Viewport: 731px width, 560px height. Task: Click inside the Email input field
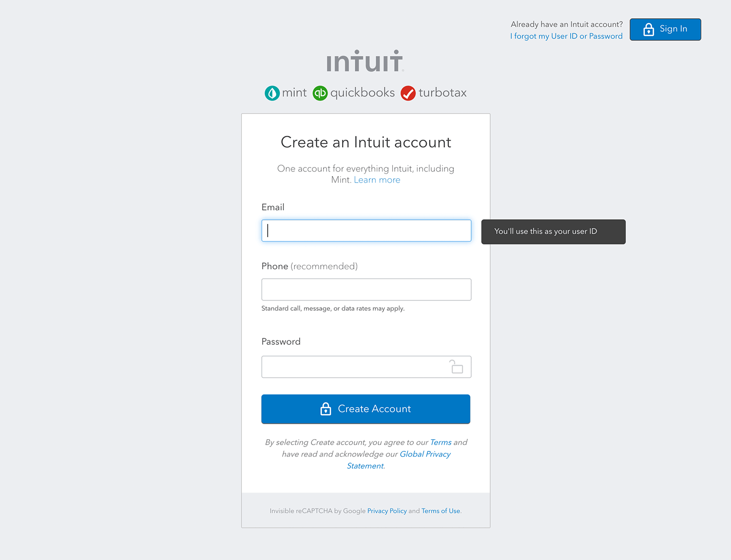pos(366,230)
